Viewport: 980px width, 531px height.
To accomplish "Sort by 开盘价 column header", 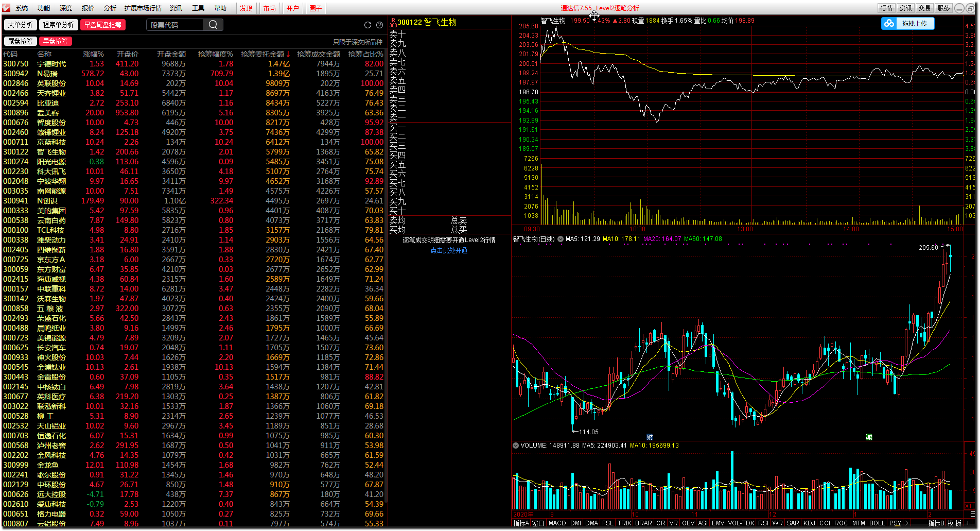I will (127, 54).
